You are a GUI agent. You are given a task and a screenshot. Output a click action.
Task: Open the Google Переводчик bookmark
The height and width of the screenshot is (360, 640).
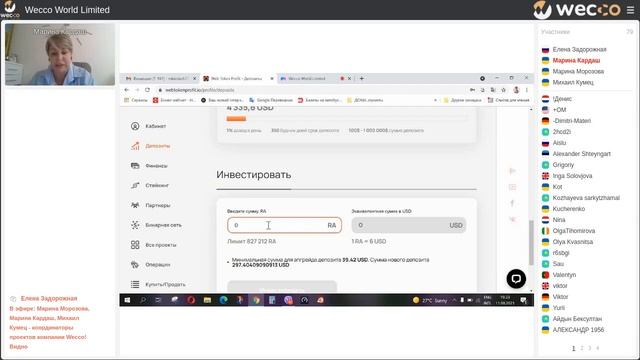click(271, 100)
